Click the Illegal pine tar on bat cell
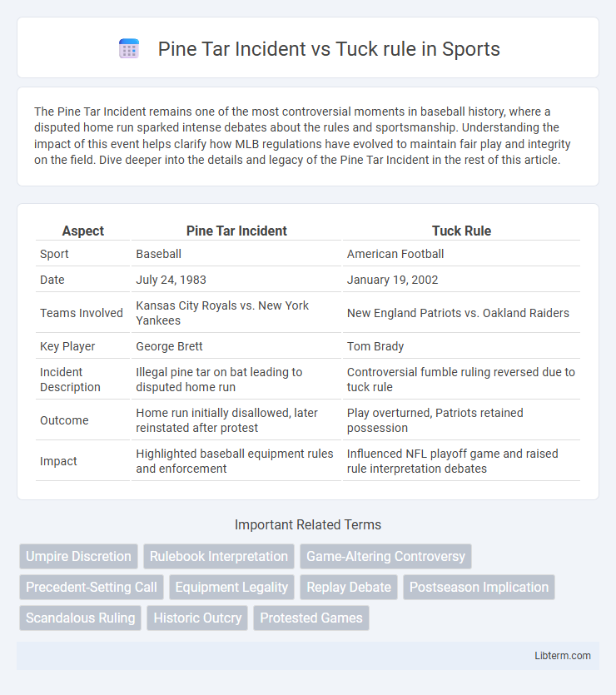This screenshot has width=616, height=695. pyautogui.click(x=236, y=379)
